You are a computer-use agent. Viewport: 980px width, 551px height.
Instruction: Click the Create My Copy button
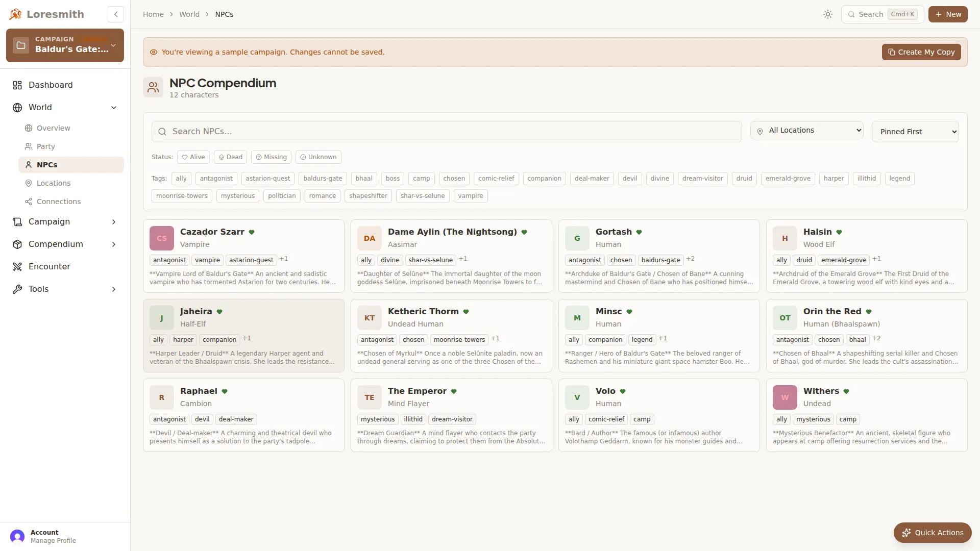pos(921,52)
